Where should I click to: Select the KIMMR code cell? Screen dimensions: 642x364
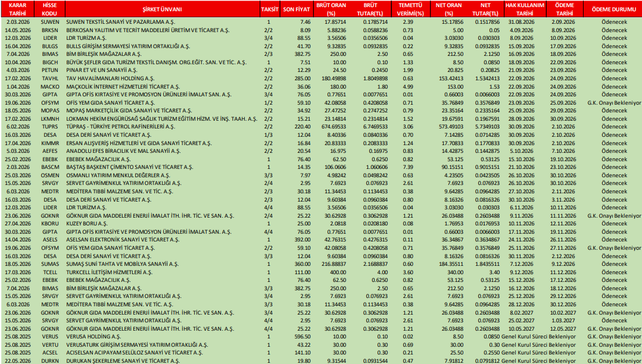[51, 143]
